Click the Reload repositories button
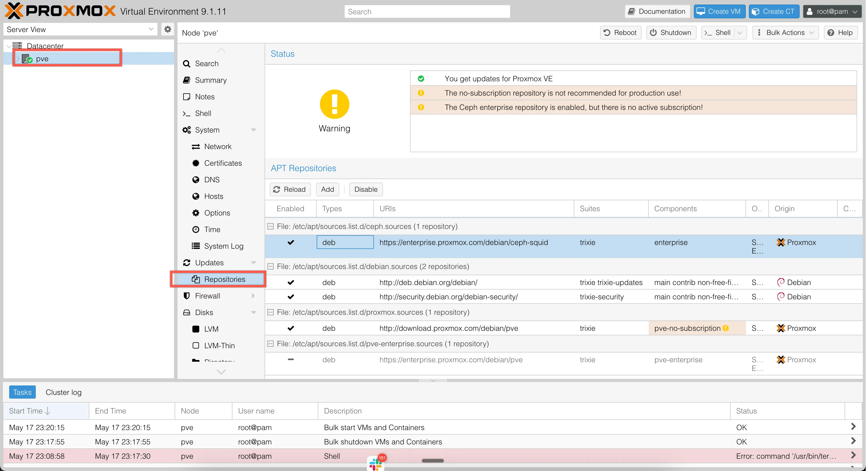 [x=290, y=189]
